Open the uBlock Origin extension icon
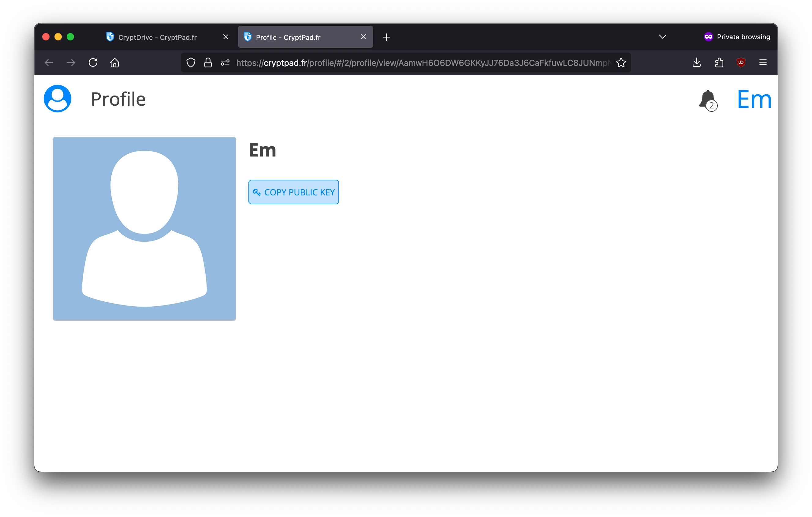 coord(741,62)
